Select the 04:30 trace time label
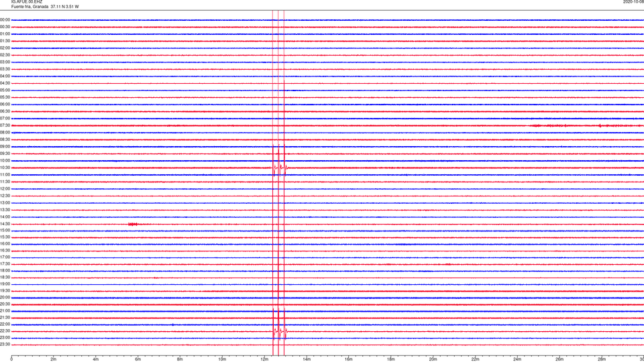 [x=5, y=83]
